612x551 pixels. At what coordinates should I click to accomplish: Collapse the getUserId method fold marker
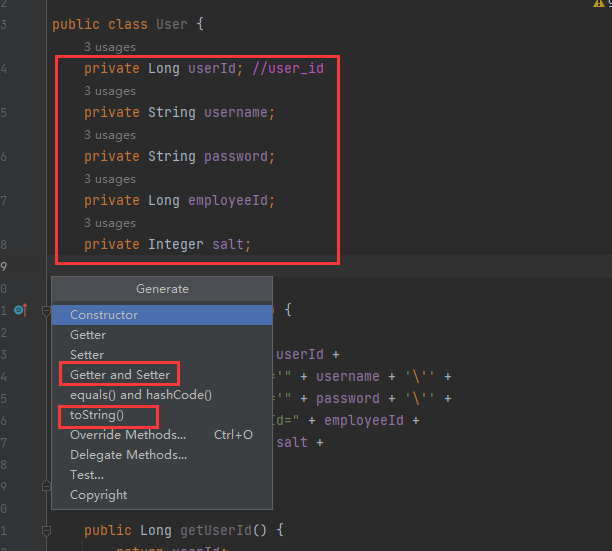46,530
